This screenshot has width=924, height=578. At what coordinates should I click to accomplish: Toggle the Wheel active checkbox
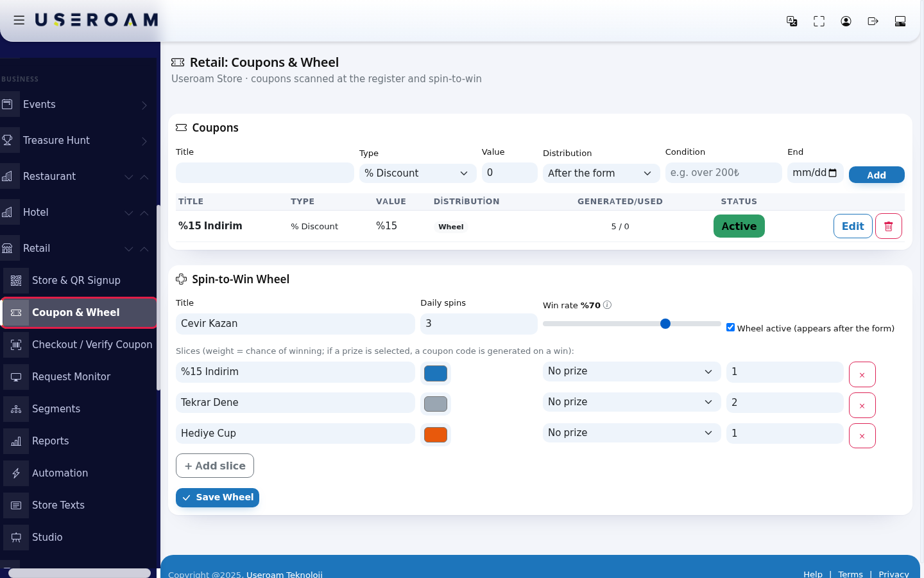(730, 328)
